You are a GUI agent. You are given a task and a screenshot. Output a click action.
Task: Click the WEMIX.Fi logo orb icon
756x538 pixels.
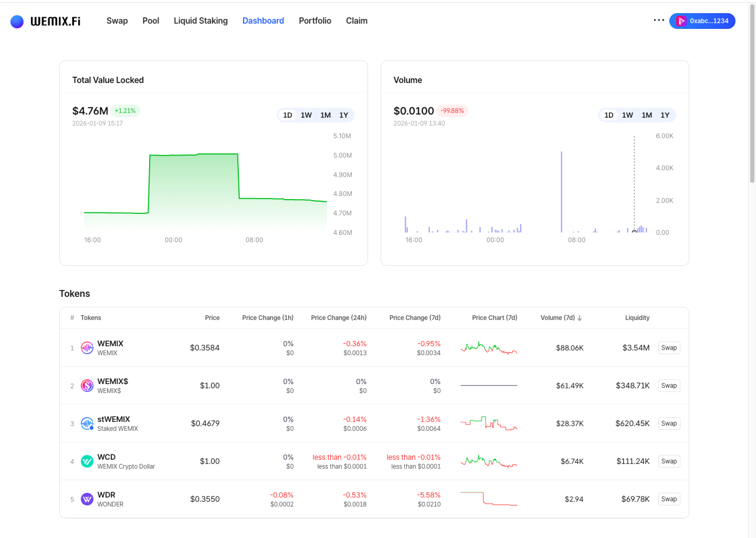point(17,22)
